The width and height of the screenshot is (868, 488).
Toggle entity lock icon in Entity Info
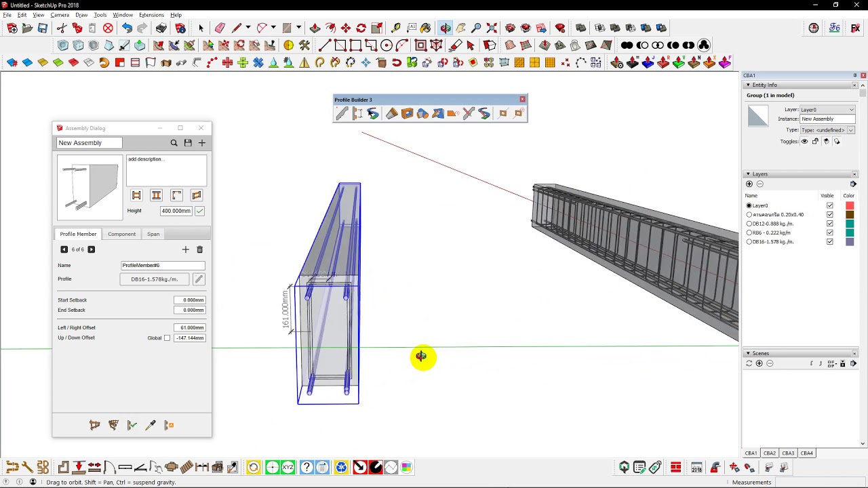pos(815,142)
